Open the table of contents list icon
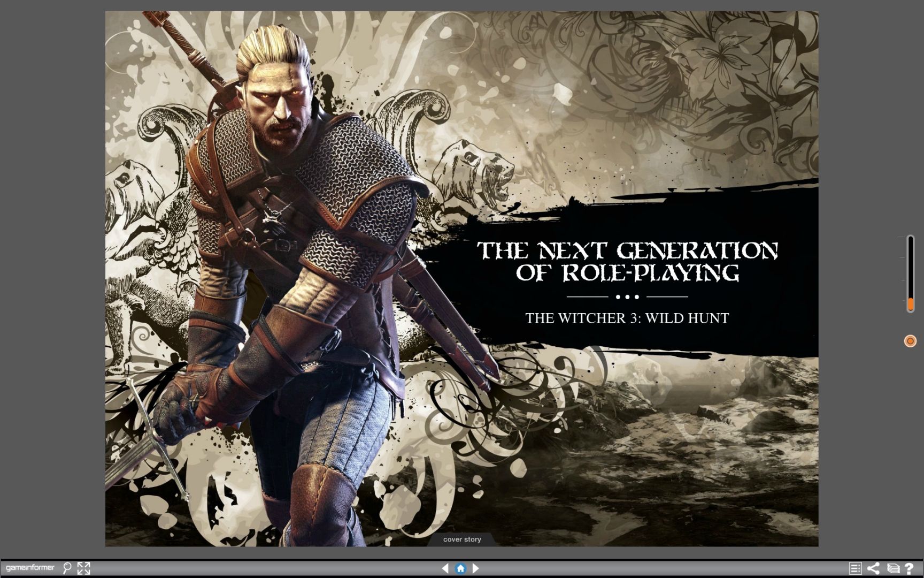 855,568
